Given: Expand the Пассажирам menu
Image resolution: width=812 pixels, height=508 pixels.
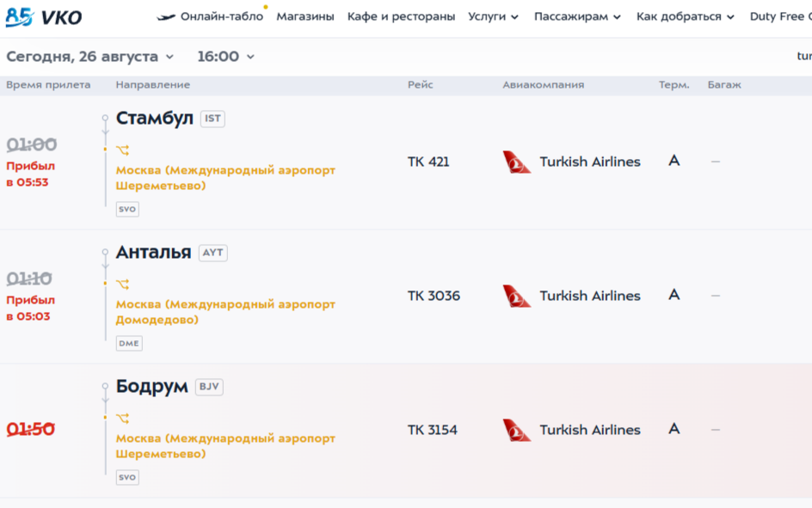Looking at the screenshot, I should pyautogui.click(x=577, y=16).
